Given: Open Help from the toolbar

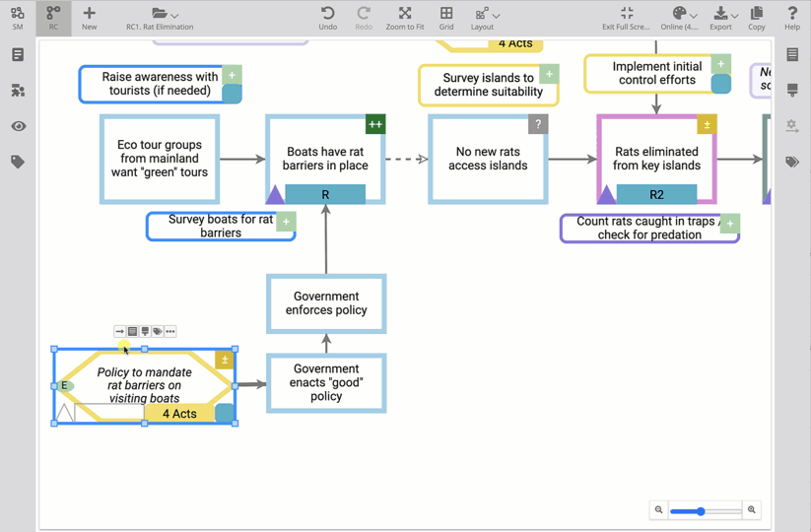Looking at the screenshot, I should [x=791, y=14].
